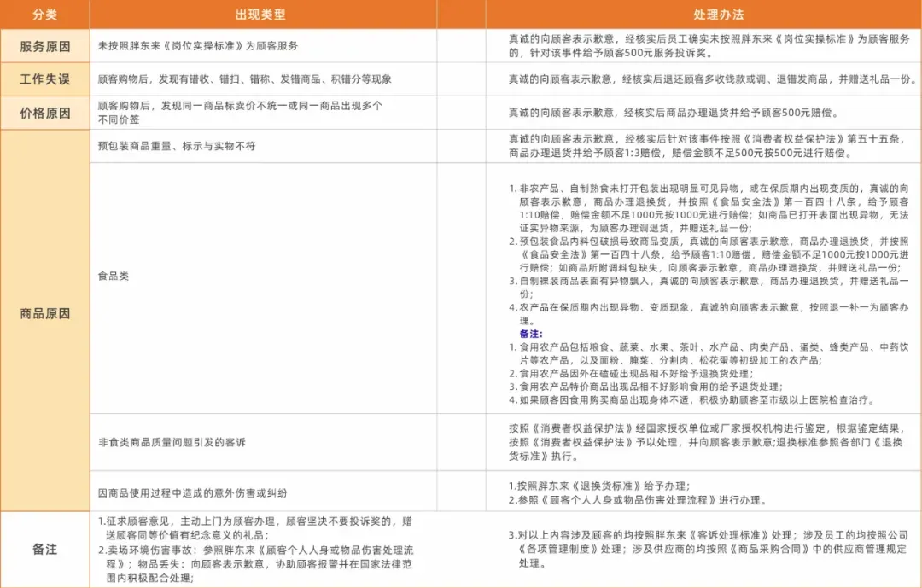Click the cell 非食类商品质量问题引发的客诉
Screen dimensions: 922x588
[x=172, y=442]
